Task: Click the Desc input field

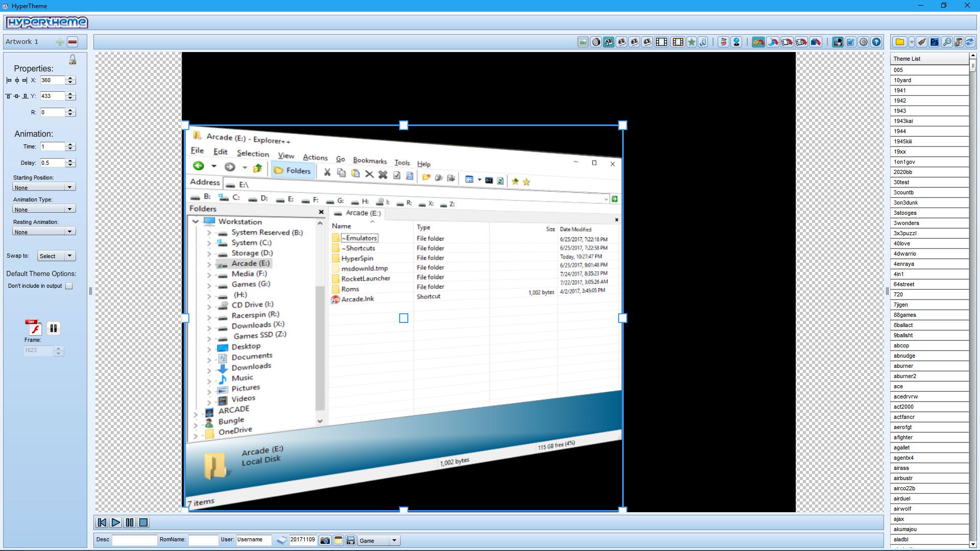Action: [x=134, y=540]
